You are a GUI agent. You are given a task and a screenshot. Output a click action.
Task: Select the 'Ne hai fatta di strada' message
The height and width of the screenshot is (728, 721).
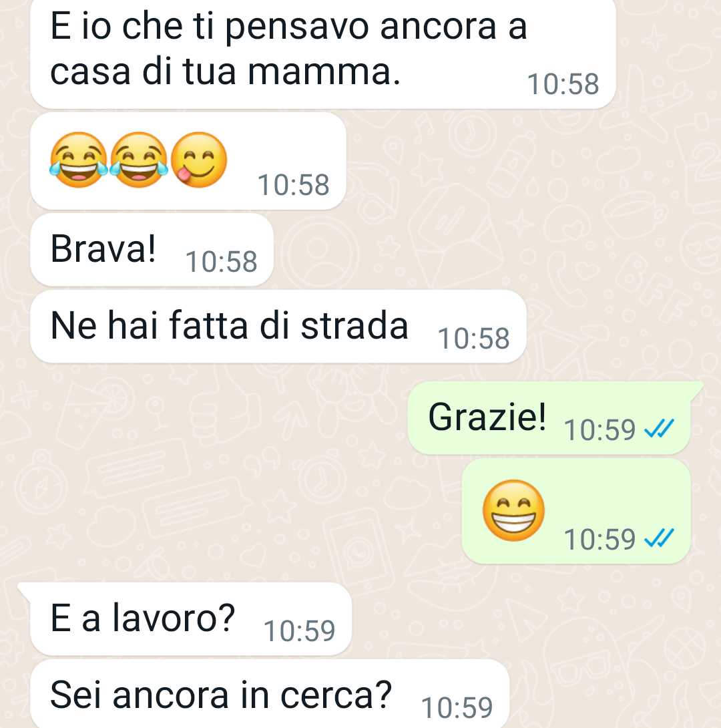pyautogui.click(x=278, y=327)
